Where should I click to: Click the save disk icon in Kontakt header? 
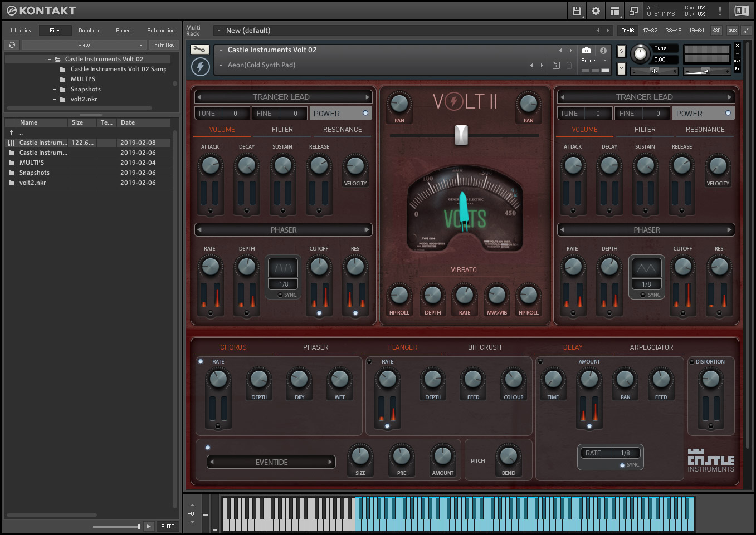click(577, 11)
